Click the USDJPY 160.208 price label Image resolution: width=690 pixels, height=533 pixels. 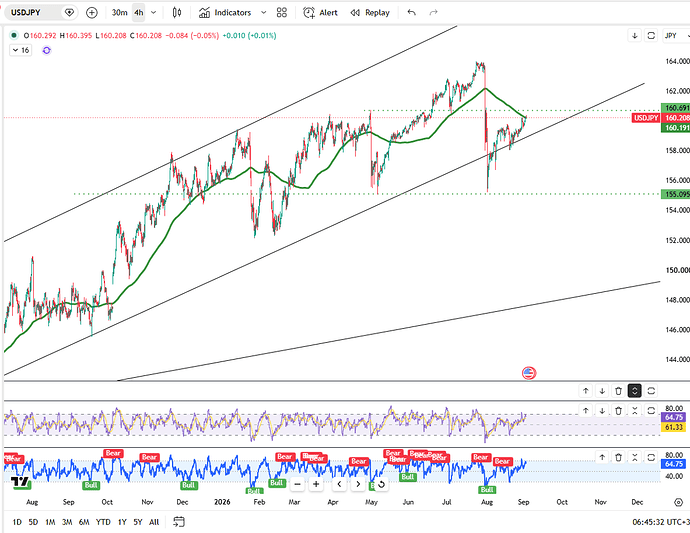[x=661, y=118]
